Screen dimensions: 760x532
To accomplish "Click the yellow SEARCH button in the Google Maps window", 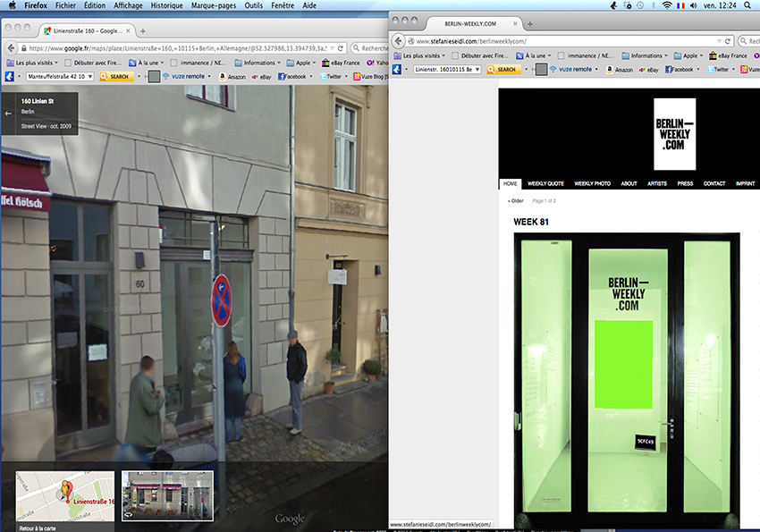I will [116, 77].
